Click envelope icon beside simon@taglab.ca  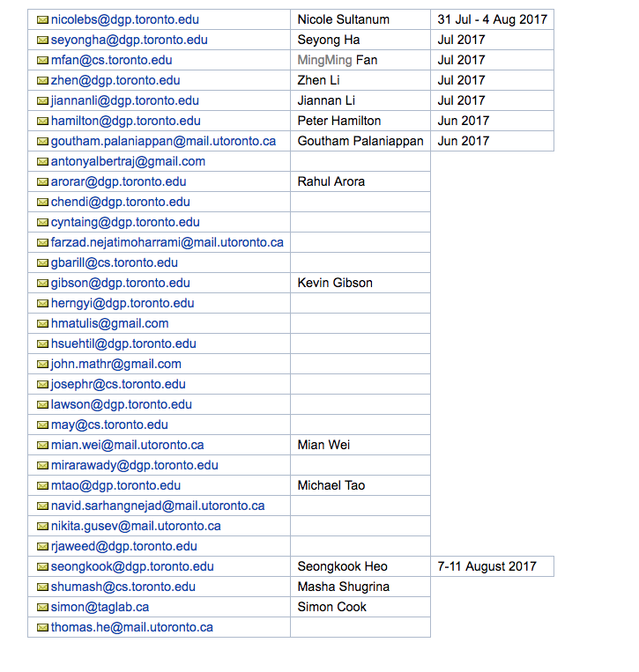(x=42, y=608)
